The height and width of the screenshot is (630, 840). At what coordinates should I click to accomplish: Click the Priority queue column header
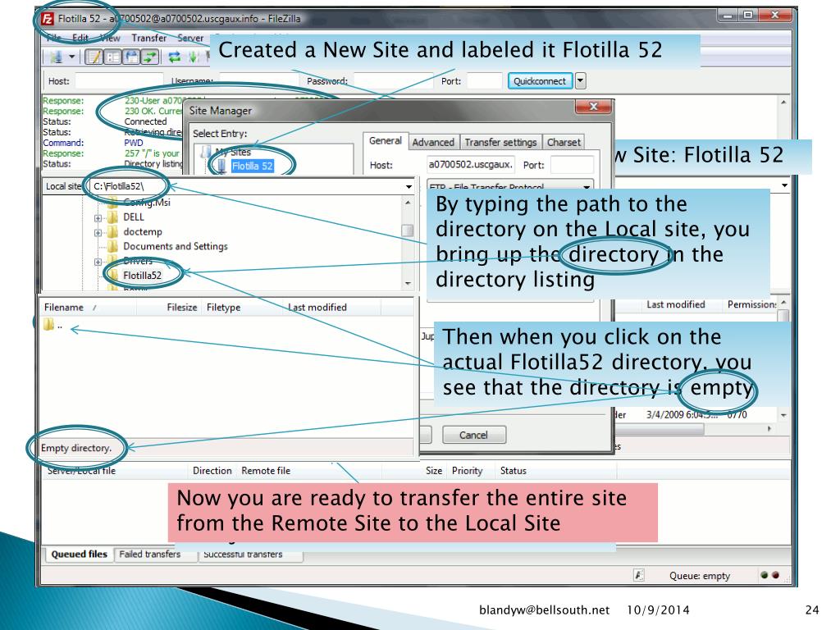(x=467, y=470)
